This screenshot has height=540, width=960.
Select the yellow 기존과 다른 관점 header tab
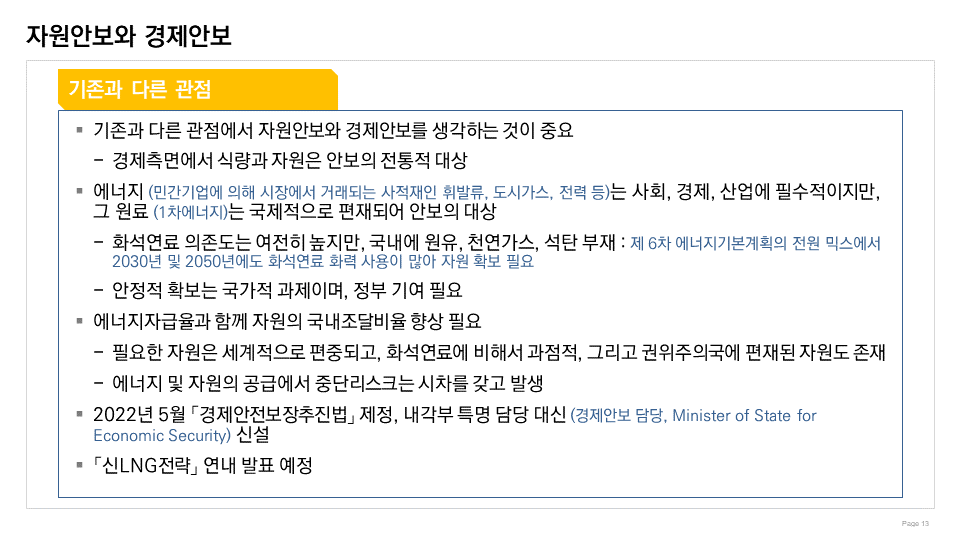139,89
